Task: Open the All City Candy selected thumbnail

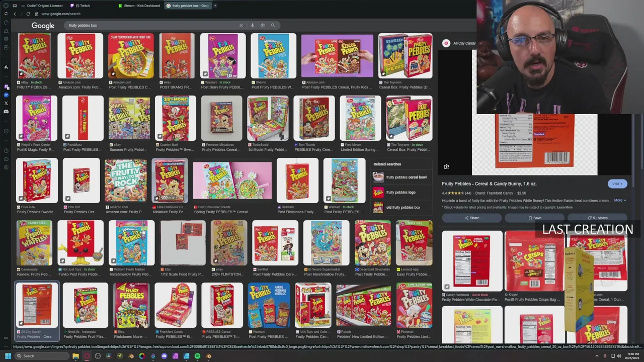Action: [37, 305]
